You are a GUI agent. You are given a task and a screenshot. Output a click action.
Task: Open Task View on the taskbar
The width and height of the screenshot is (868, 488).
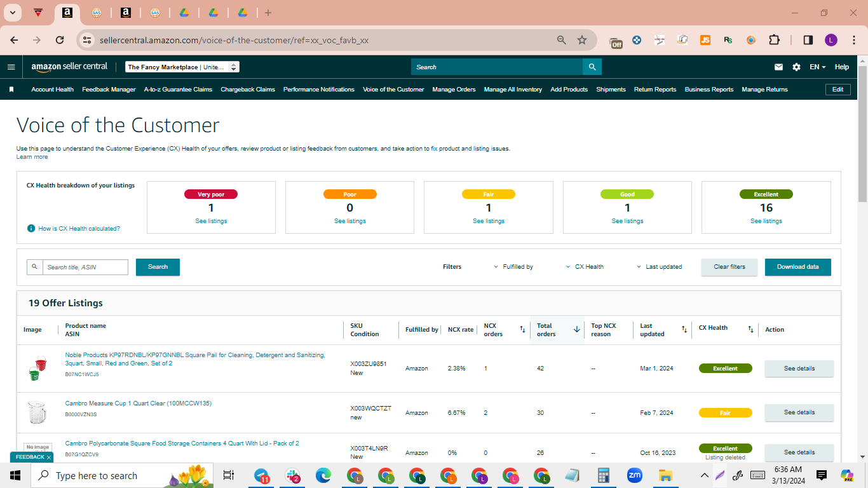pos(229,475)
